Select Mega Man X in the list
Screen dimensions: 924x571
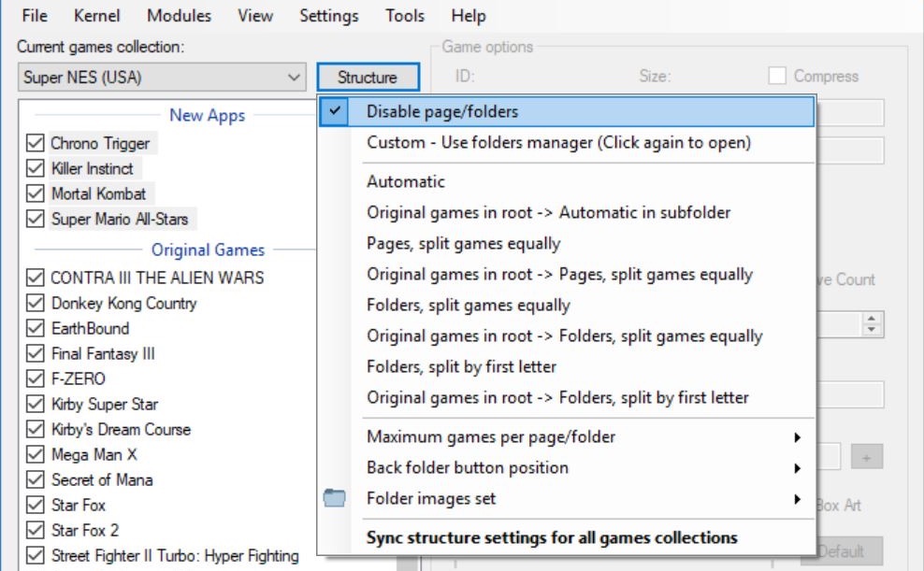tap(94, 454)
